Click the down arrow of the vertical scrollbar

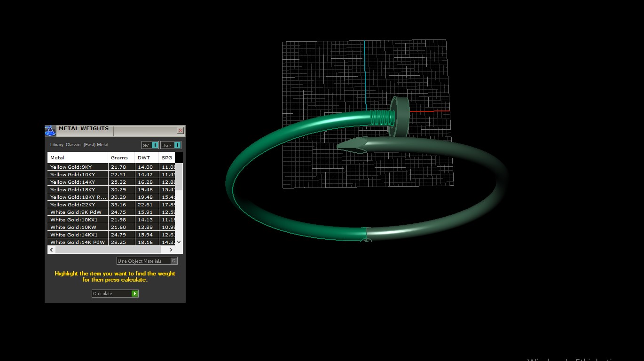(179, 242)
